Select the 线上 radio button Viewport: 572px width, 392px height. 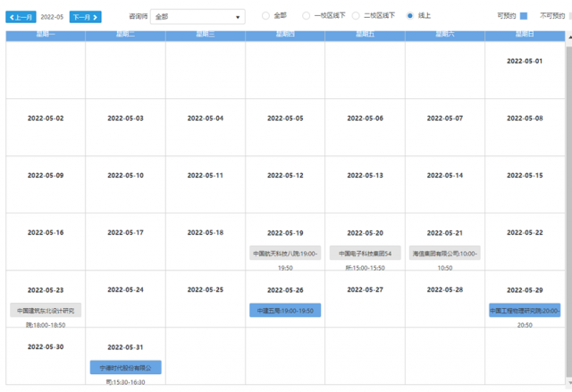(x=410, y=16)
